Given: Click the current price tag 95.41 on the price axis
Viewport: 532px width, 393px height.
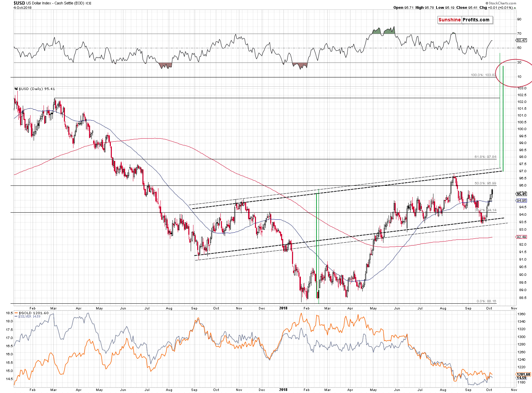Looking at the screenshot, I should coord(521,194).
